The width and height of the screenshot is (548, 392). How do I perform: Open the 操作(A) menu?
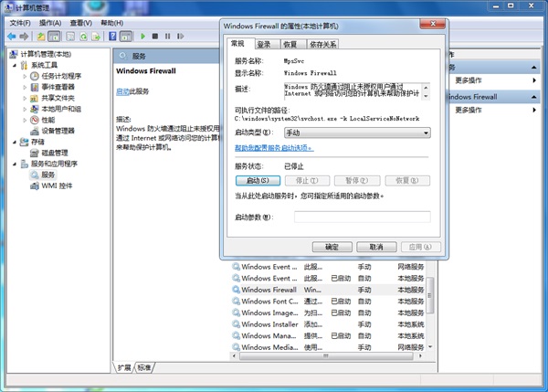pyautogui.click(x=51, y=21)
